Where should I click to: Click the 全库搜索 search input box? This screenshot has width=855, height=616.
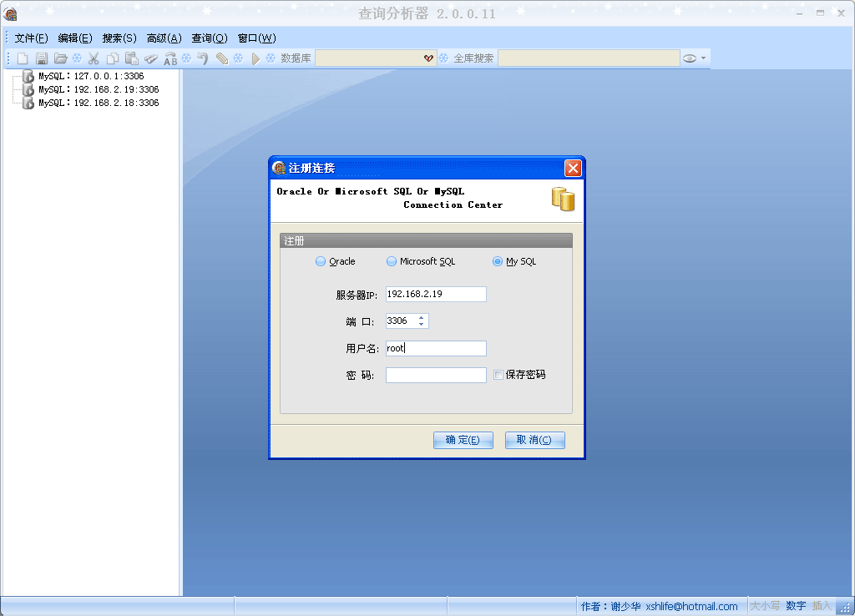tap(589, 58)
